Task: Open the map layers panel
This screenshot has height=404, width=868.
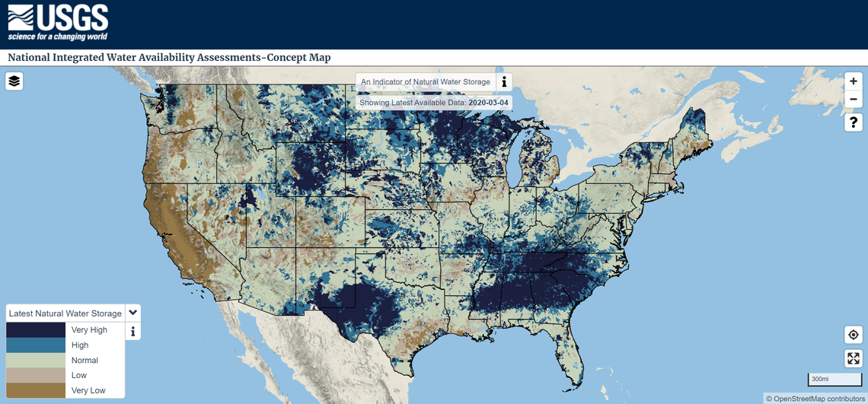Action: point(14,81)
